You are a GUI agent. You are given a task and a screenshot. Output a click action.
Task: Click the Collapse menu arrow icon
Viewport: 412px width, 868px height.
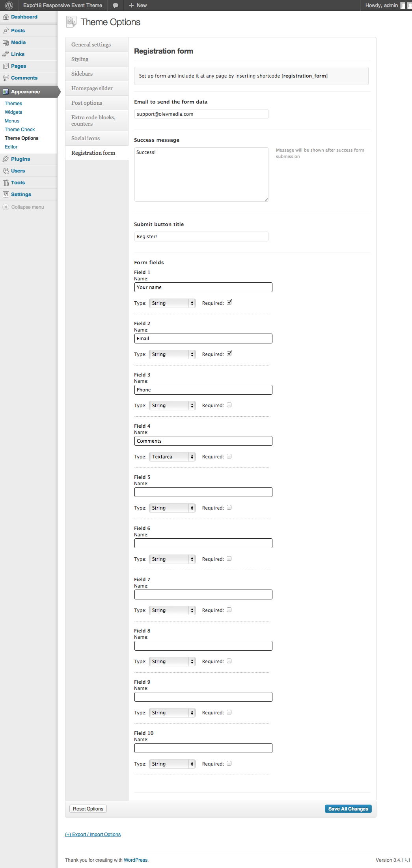(x=6, y=207)
